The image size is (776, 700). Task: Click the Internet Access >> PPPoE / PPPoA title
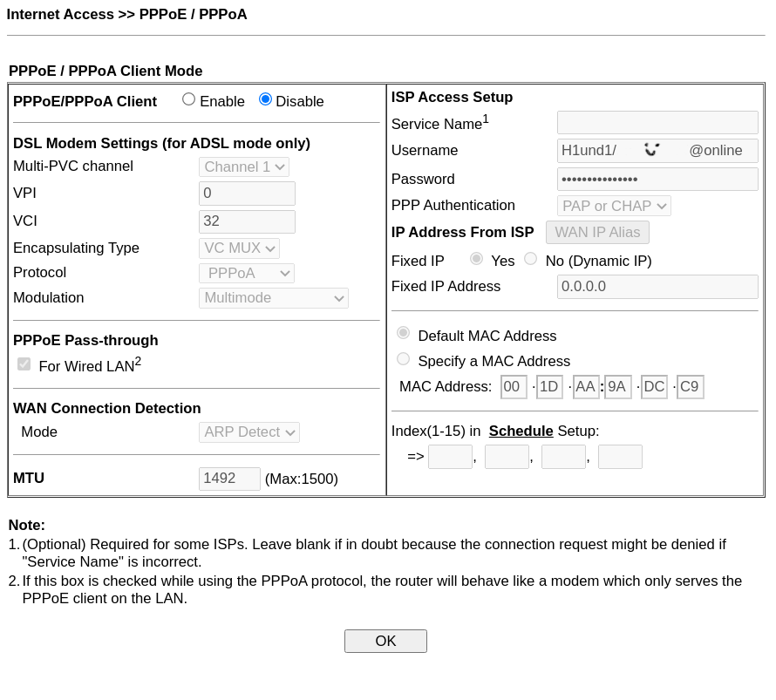pos(126,14)
